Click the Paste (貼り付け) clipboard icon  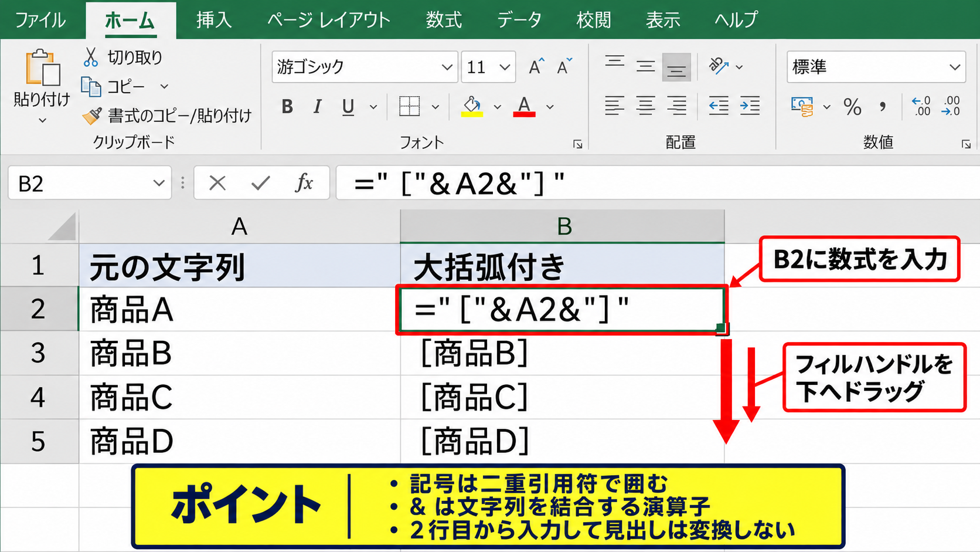pos(42,68)
